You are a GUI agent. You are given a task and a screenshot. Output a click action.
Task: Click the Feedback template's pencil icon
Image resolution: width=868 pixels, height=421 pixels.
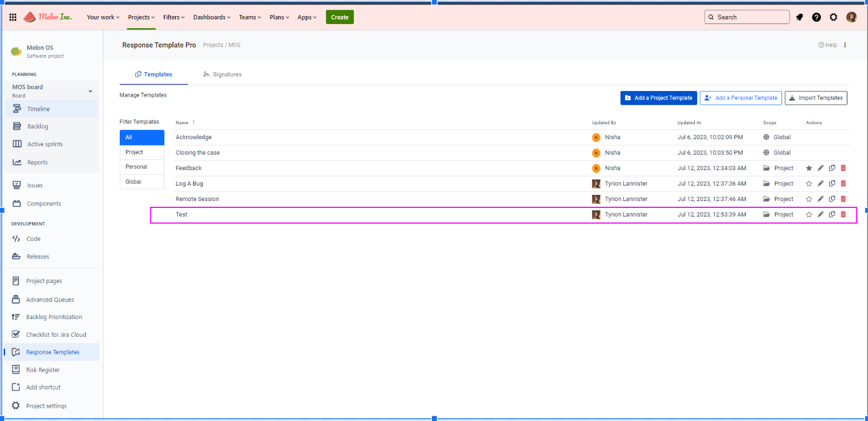tap(820, 168)
